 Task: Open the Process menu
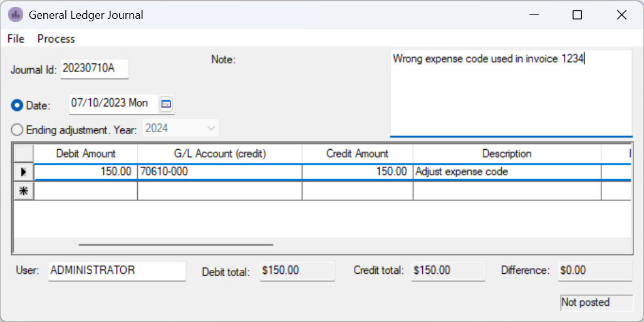(x=56, y=39)
